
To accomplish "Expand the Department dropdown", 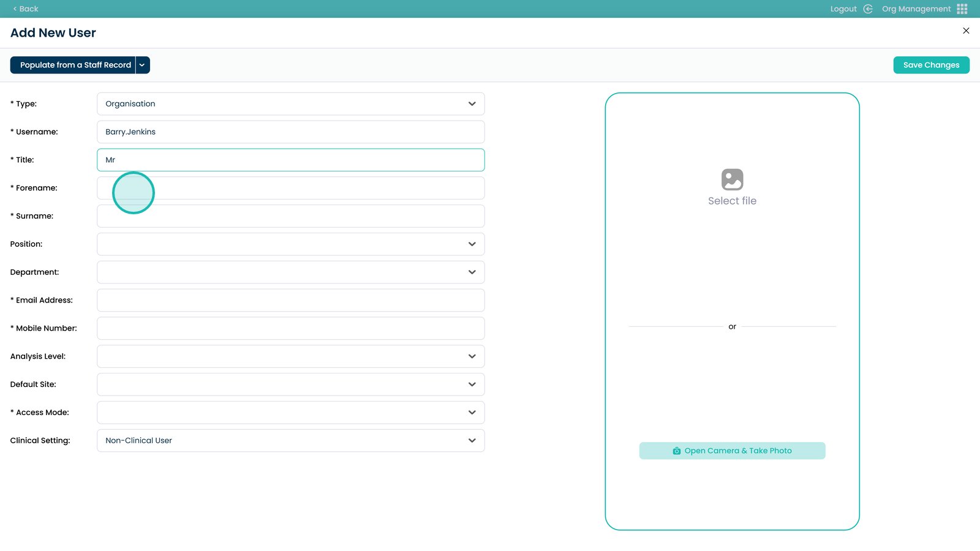I will tap(290, 272).
